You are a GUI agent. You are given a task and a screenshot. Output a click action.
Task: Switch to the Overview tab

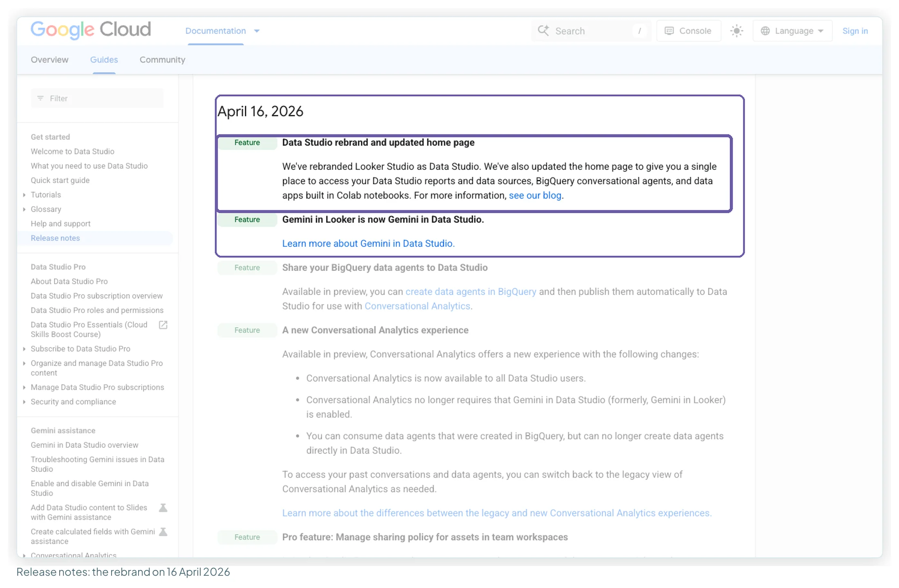coord(49,60)
